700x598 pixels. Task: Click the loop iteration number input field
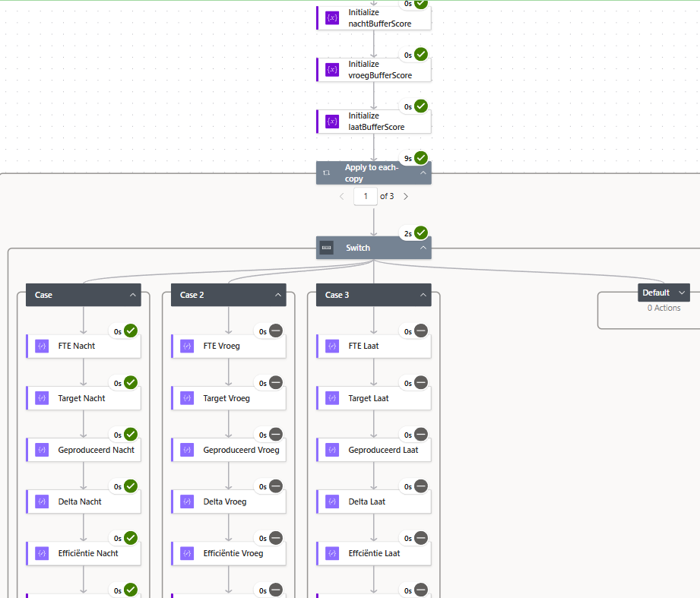coord(365,195)
